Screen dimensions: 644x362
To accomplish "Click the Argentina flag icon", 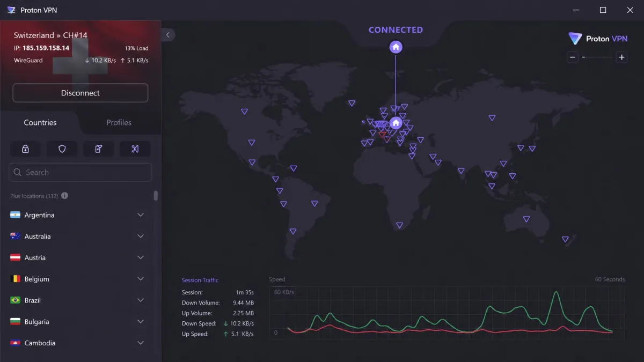I will pyautogui.click(x=16, y=215).
